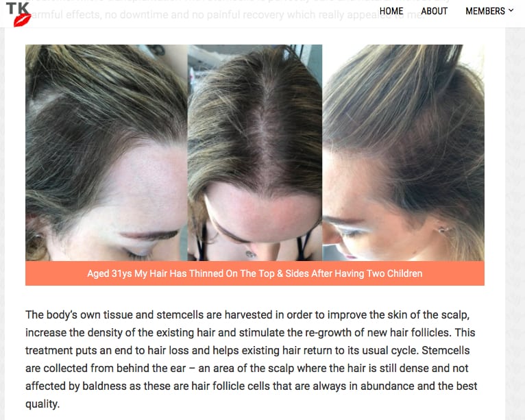This screenshot has width=525, height=420.
Task: Click the word 'Stemcells' in the paragraph
Action: coord(445,350)
